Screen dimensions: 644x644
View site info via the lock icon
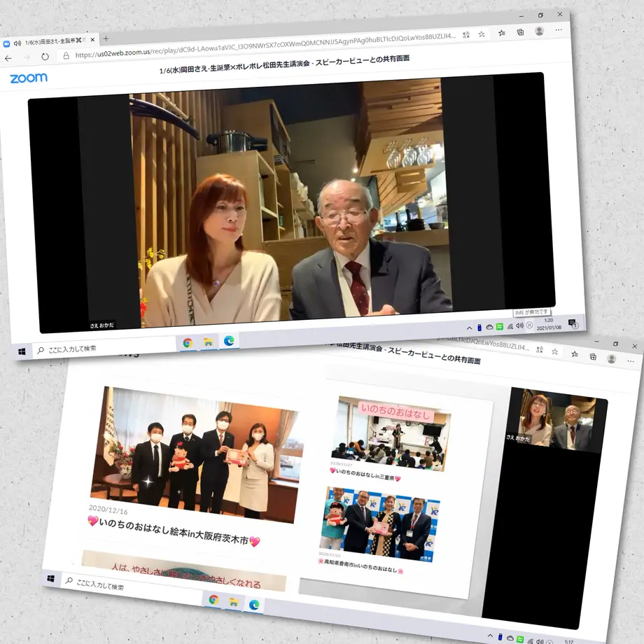click(66, 55)
